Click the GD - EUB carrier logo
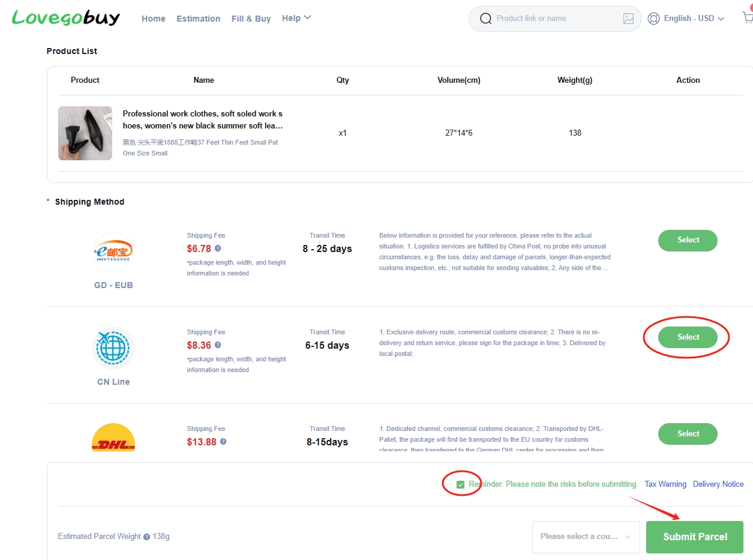753x560 pixels. coord(113,251)
